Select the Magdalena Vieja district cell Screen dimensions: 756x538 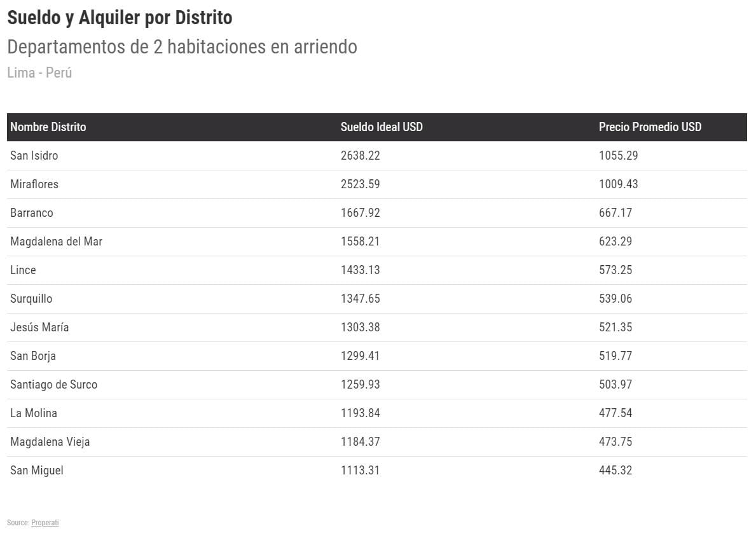50,442
